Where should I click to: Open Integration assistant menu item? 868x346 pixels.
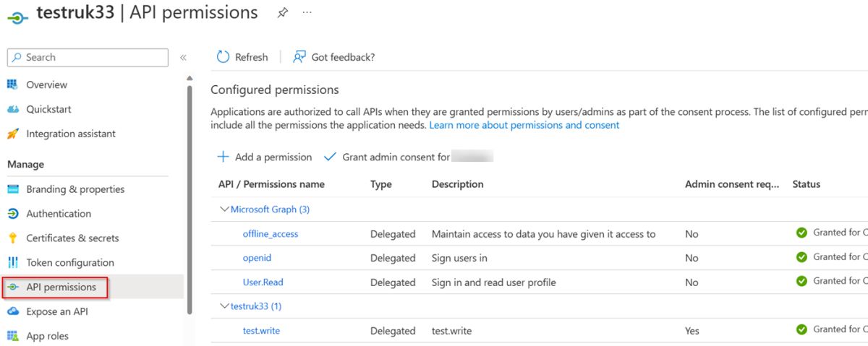click(x=71, y=134)
